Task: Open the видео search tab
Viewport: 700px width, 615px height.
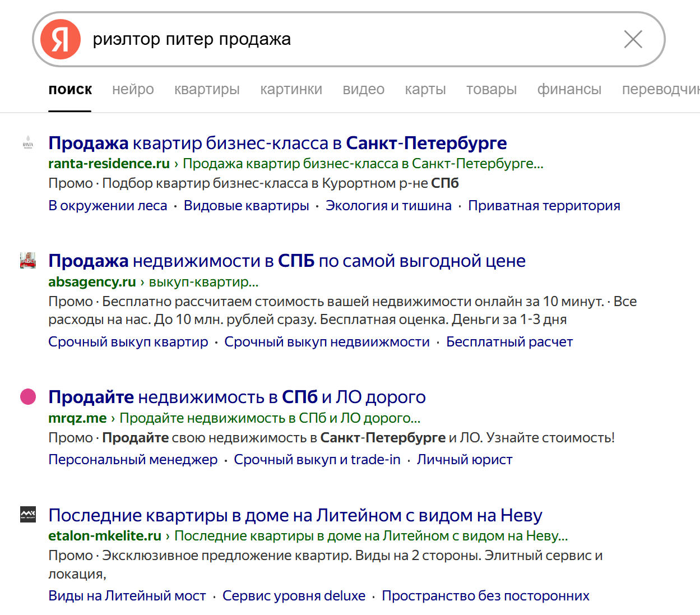Action: tap(363, 90)
